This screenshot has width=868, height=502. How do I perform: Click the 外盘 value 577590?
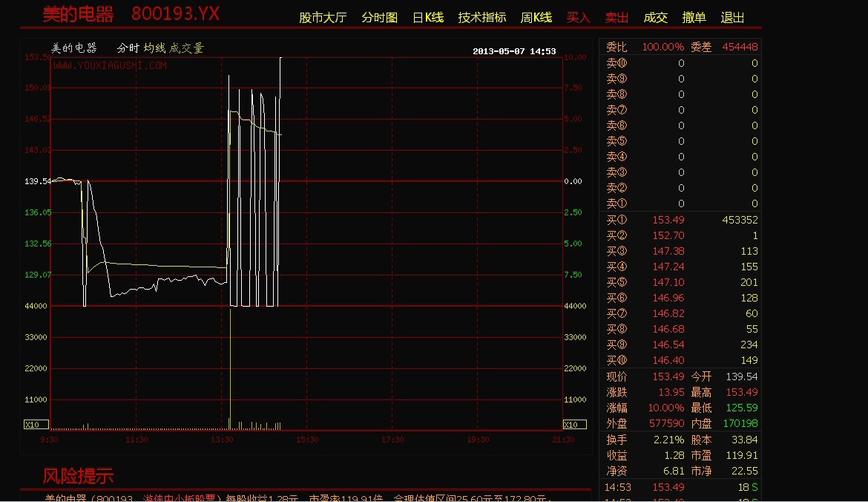[x=666, y=423]
